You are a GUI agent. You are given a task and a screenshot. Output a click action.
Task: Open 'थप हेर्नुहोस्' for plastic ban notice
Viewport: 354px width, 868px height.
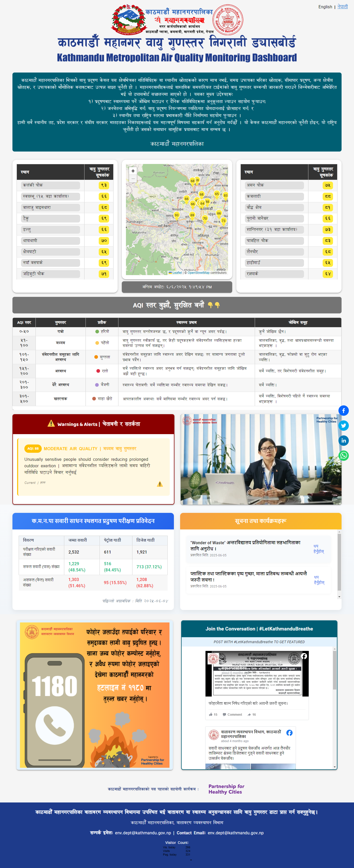319,579
